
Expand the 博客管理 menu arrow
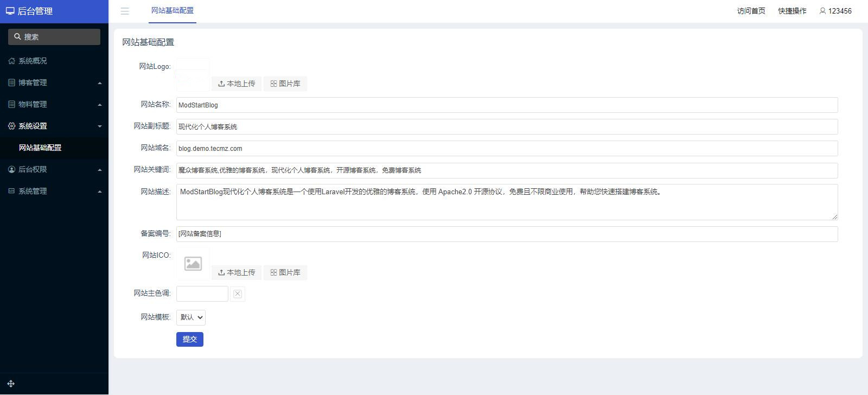pyautogui.click(x=100, y=83)
